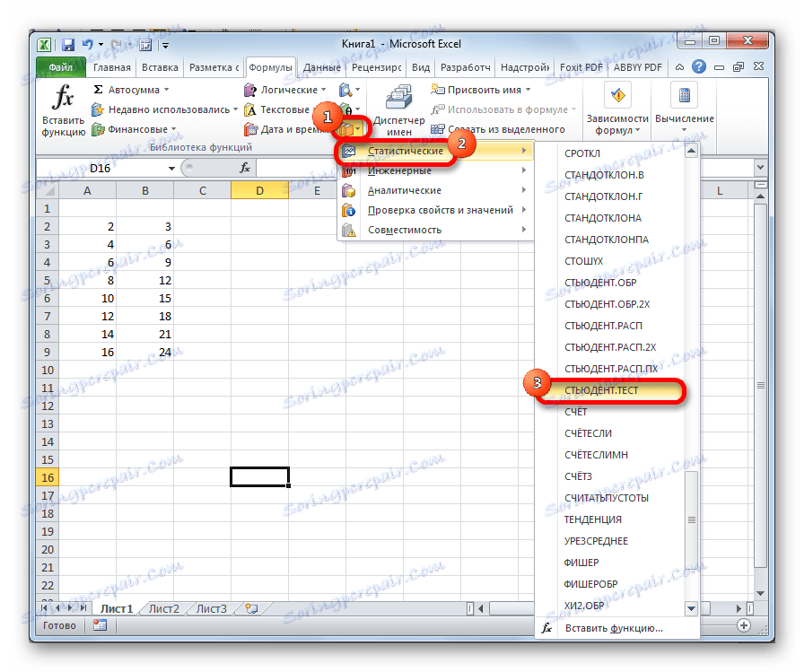Switch to sheet Лист3

[x=211, y=608]
